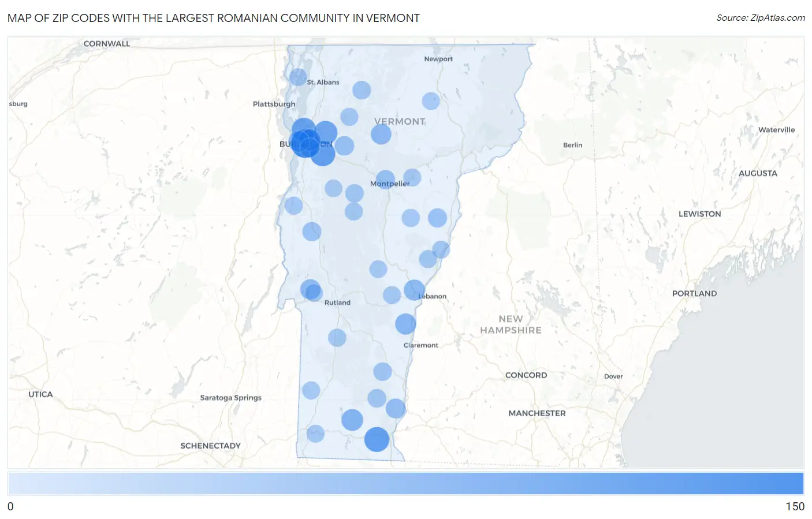Click the PORTLAND city label
This screenshot has height=519, width=812.
694,293
